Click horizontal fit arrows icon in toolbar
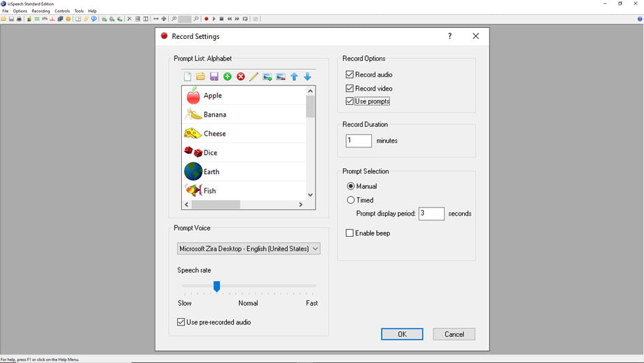644x363 pixels. click(x=155, y=19)
